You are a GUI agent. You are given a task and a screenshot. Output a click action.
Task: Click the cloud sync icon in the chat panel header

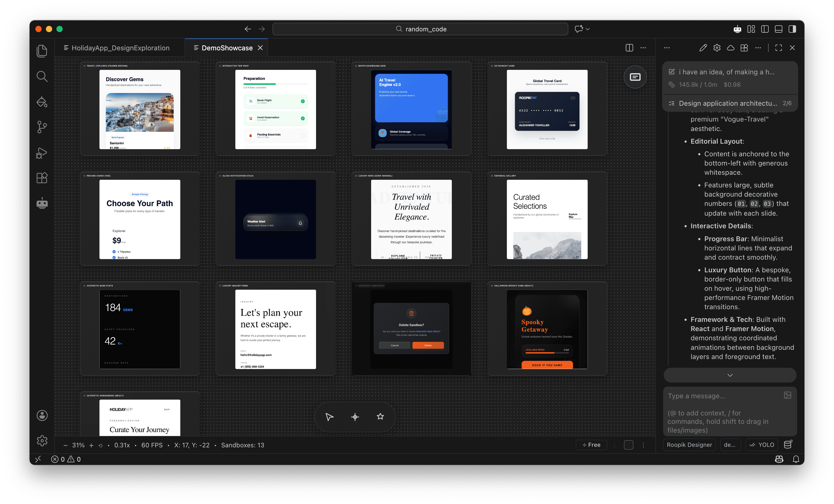pyautogui.click(x=730, y=48)
